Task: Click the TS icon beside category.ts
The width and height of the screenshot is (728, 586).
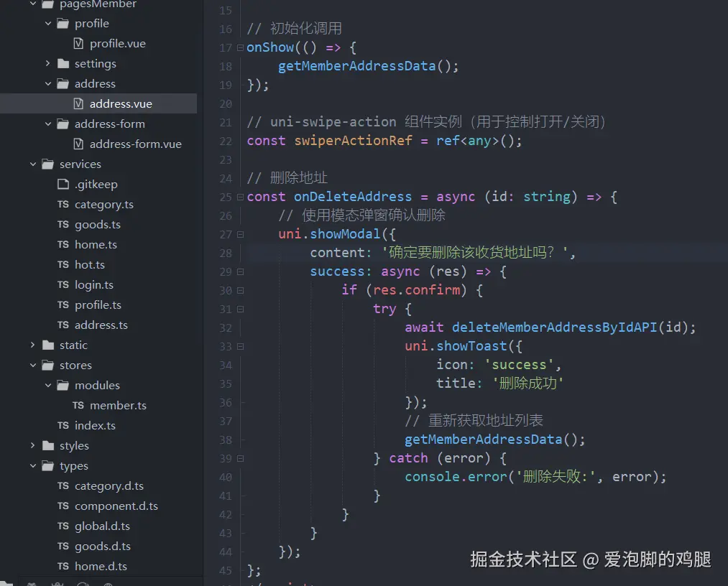Action: click(x=63, y=204)
